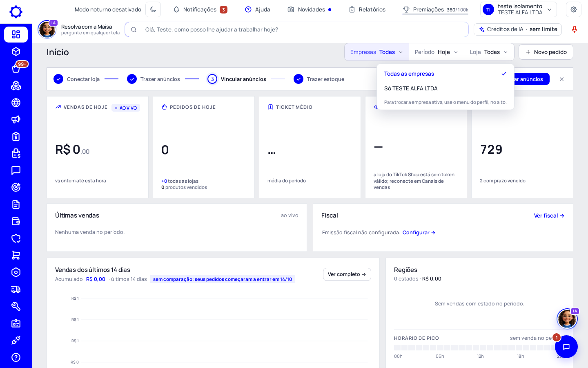Select 'Só TESTE ALFA LTDA' option
Screen dimensions: 588x368
[445, 88]
